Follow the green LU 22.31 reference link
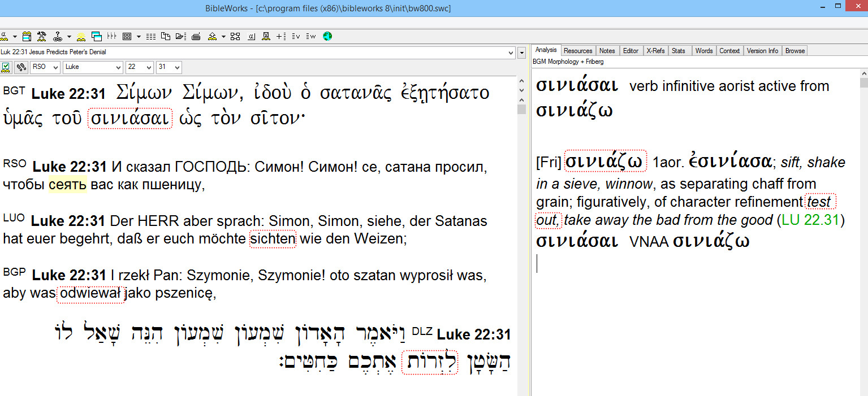The width and height of the screenshot is (868, 396). (x=810, y=220)
